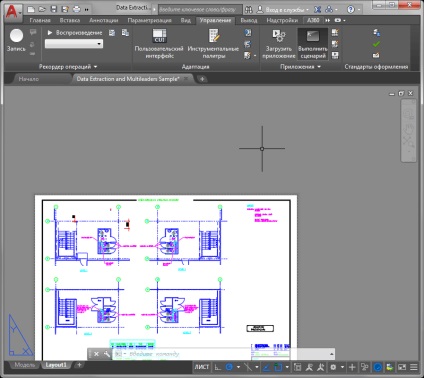
Task: Open polar tracking angle dropdown arrow
Action: tap(238, 367)
